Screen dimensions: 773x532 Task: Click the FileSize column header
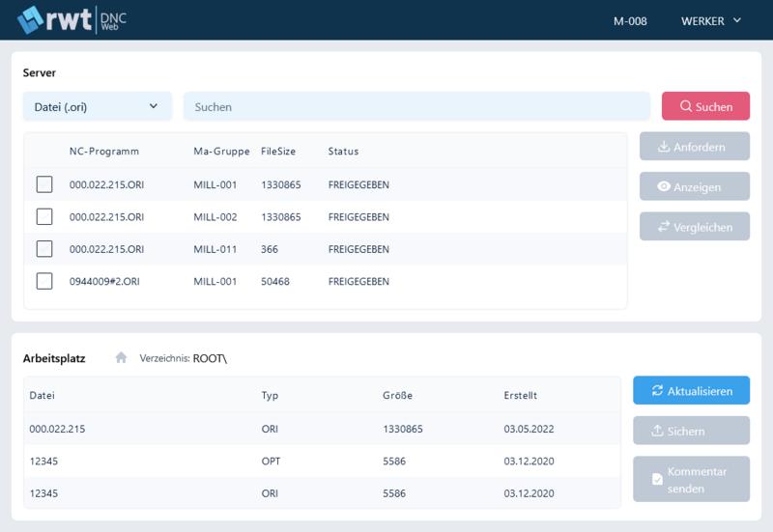click(278, 152)
